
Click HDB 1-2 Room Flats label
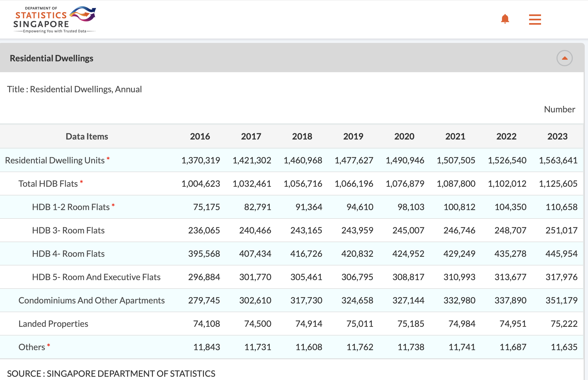coord(71,207)
